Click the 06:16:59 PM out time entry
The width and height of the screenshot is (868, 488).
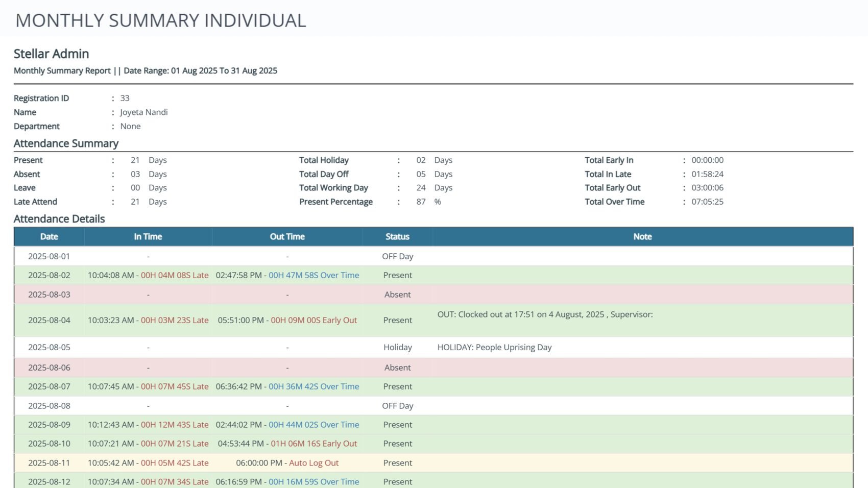point(287,482)
